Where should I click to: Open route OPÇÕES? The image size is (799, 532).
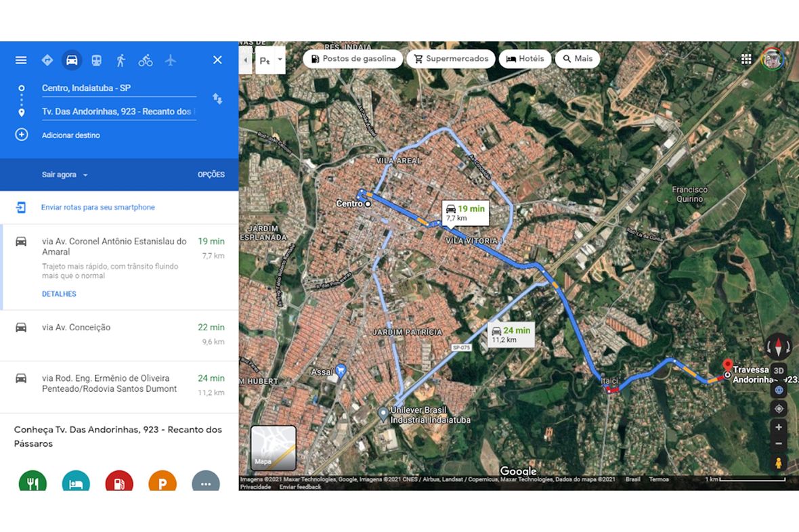211,174
